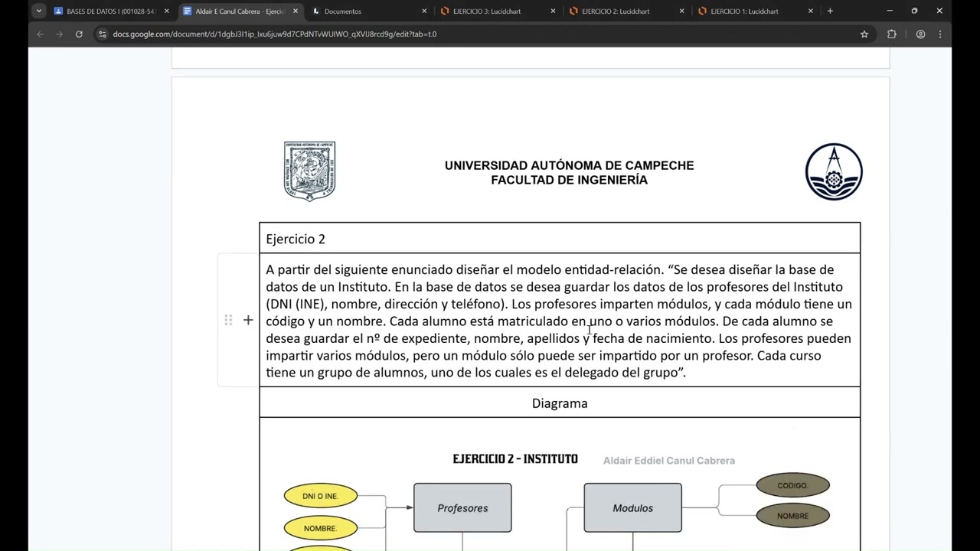Open the Chrome profile icon
This screenshot has width=980, height=551.
tap(920, 34)
